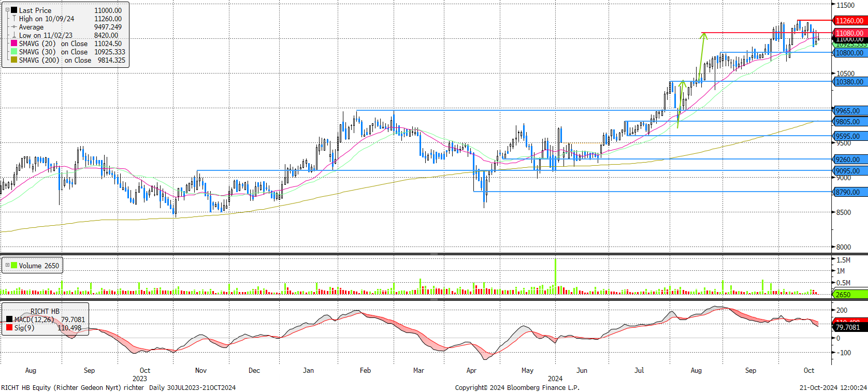Collapse the Volume legend expander

click(x=7, y=265)
